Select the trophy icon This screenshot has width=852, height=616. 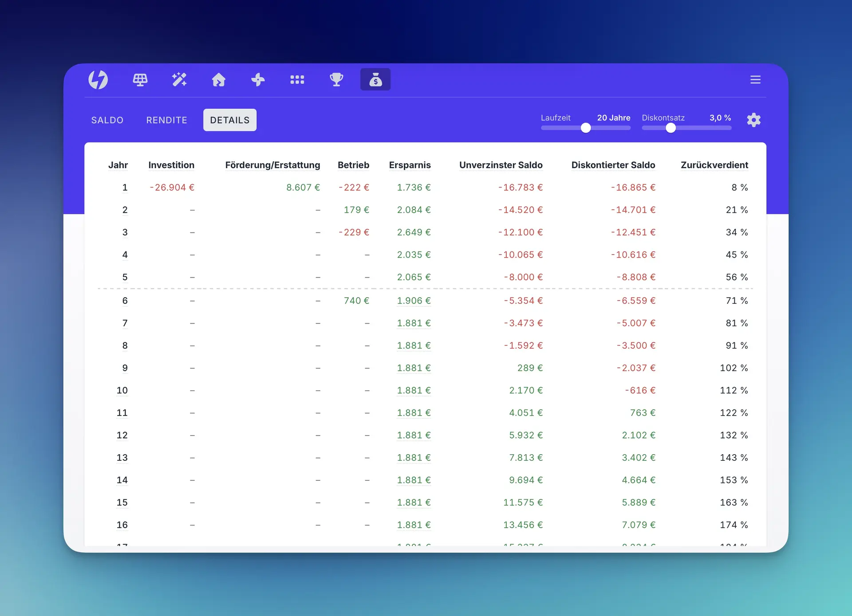(336, 80)
